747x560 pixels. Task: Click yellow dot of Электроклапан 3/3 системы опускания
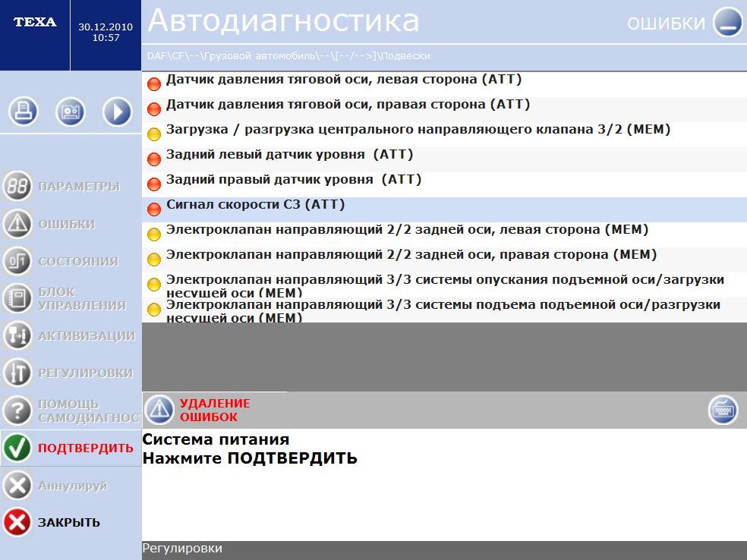point(154,285)
